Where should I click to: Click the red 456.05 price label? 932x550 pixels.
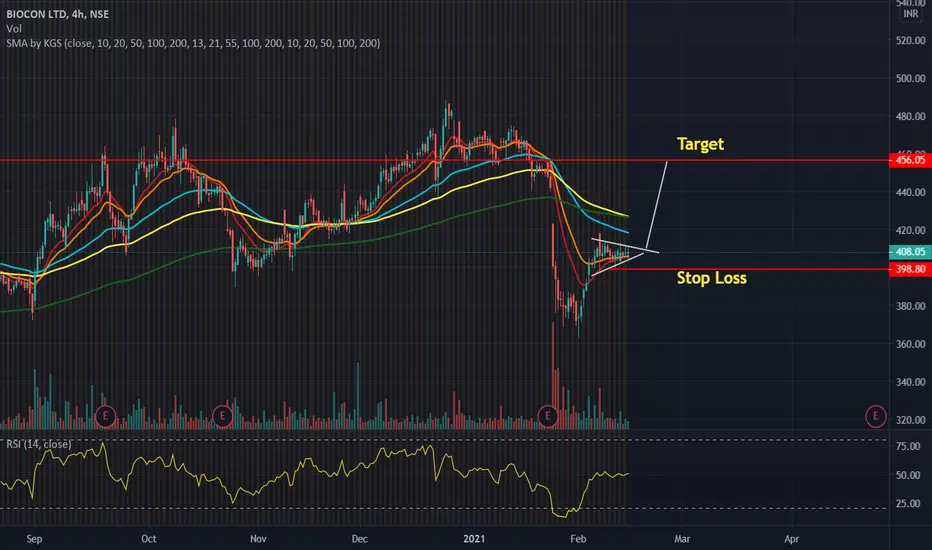pyautogui.click(x=910, y=160)
